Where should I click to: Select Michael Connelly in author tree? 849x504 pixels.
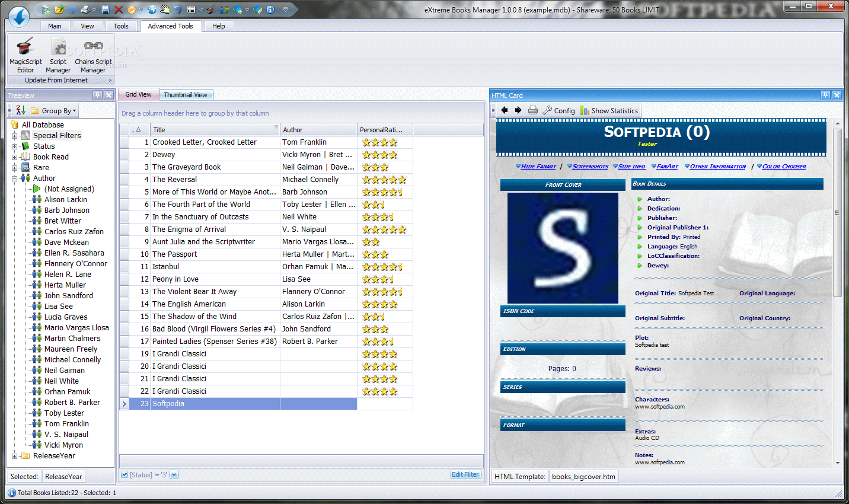(72, 360)
